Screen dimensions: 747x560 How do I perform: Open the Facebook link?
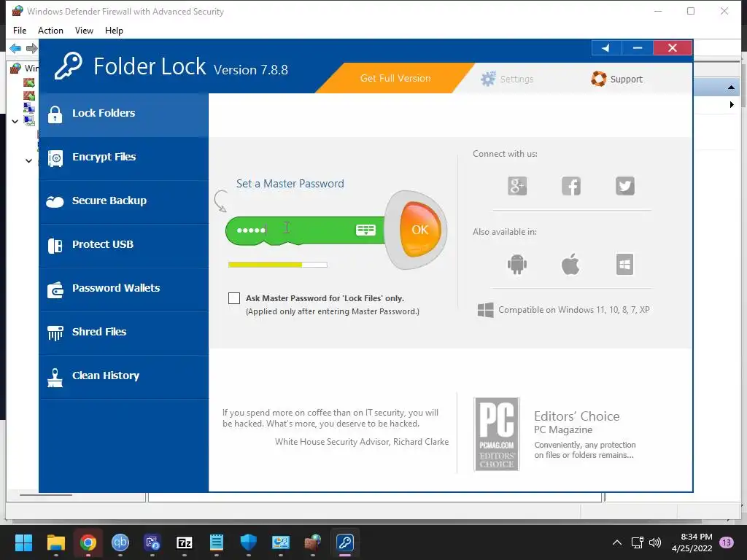tap(570, 186)
